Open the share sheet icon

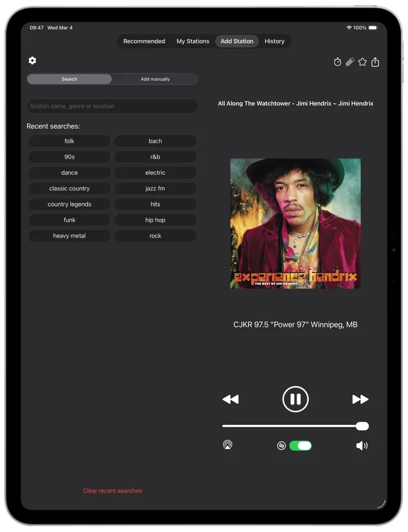375,62
